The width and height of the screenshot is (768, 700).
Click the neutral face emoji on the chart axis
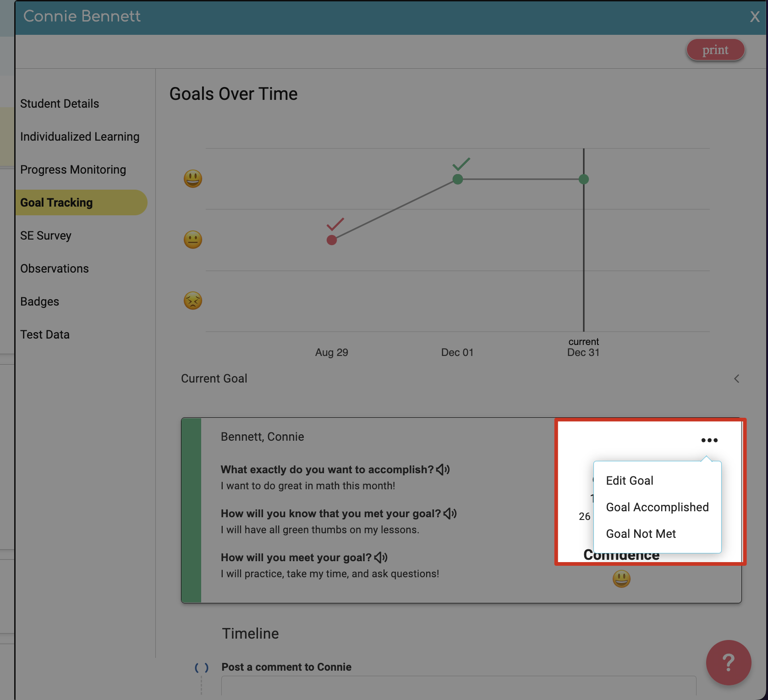tap(192, 239)
